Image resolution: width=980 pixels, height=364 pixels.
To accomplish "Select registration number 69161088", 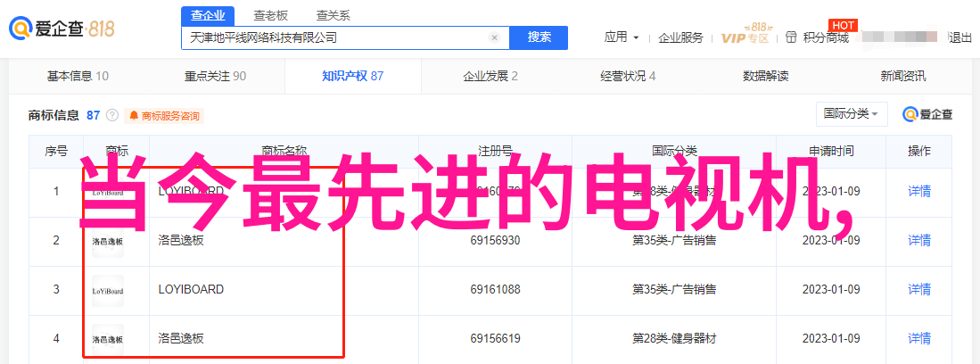I will (x=496, y=290).
